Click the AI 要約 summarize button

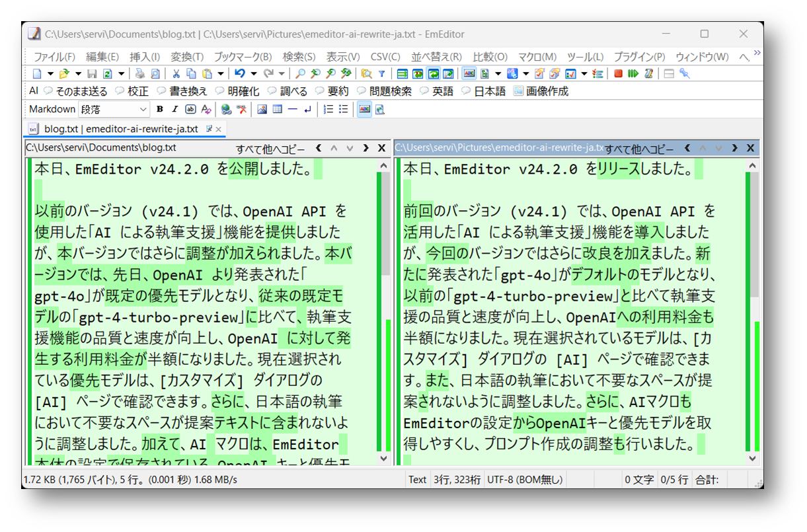332,91
